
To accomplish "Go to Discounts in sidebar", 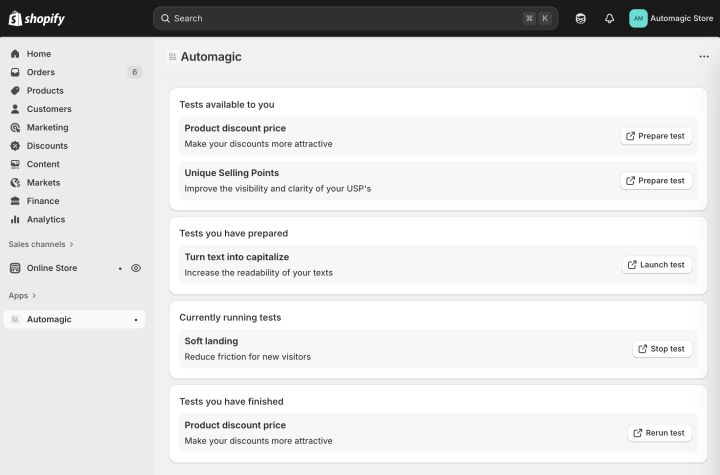I will [x=47, y=146].
